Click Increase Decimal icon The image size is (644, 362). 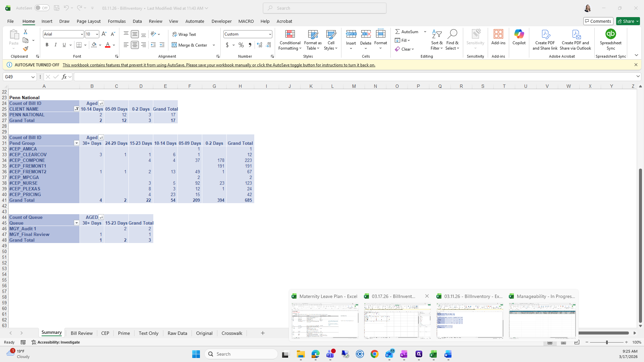click(x=260, y=45)
